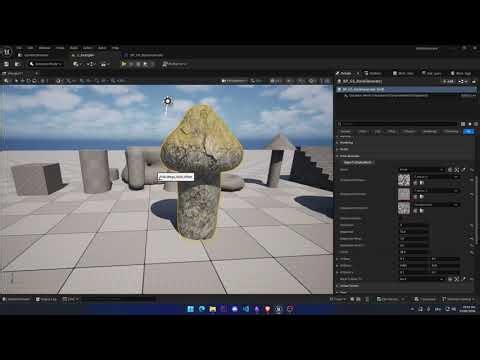This screenshot has height=360, width=480.
Task: Open the third texture asset dropdown
Action: coord(437,205)
